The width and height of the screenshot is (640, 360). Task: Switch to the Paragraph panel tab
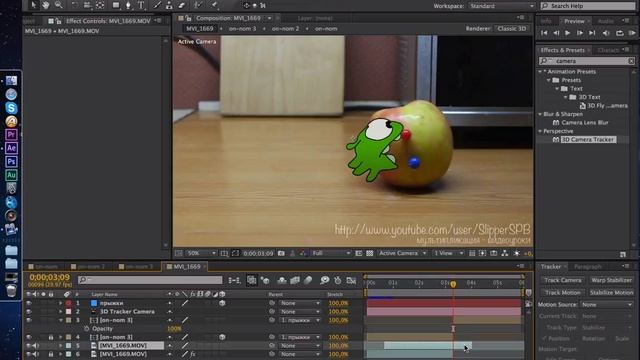pyautogui.click(x=588, y=267)
